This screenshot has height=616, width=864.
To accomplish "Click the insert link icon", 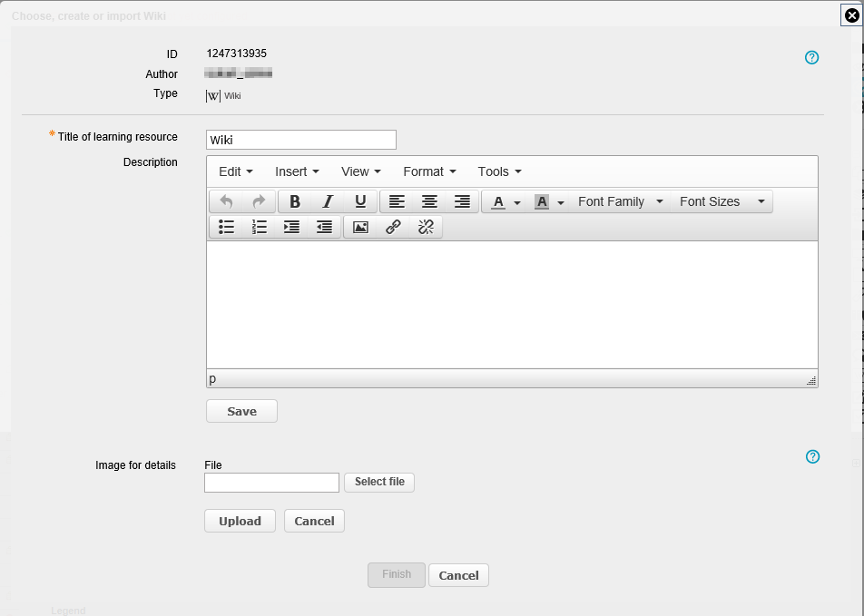I will pos(393,227).
